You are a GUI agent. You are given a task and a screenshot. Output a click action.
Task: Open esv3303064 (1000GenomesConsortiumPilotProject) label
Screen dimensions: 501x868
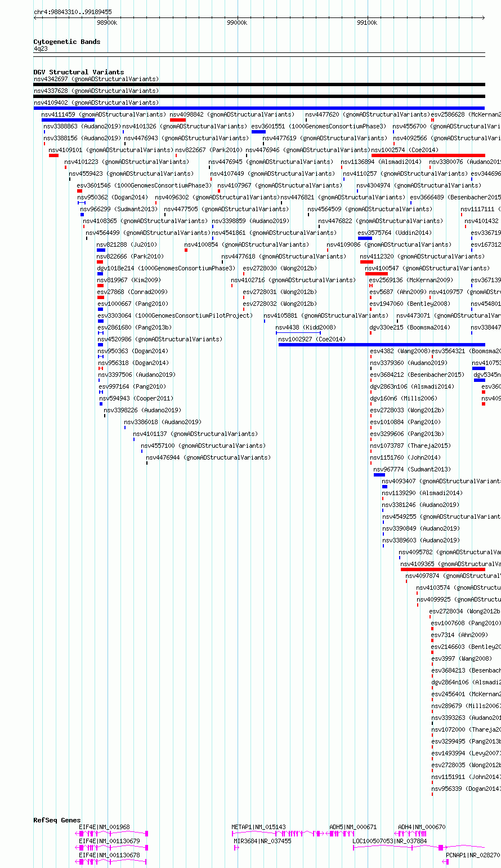tap(175, 315)
